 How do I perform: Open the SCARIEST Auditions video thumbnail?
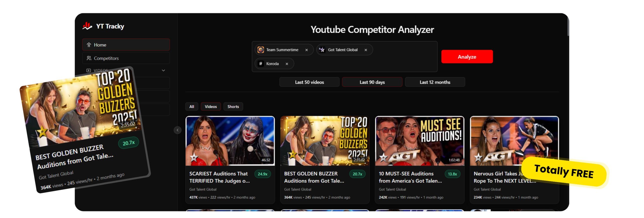(230, 141)
